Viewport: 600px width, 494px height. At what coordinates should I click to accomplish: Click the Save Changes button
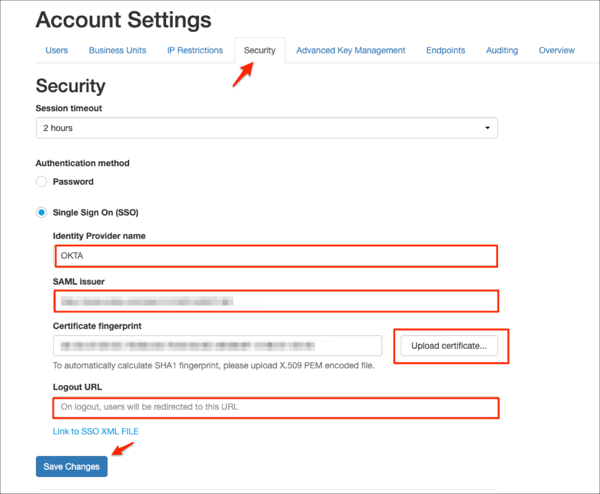click(x=71, y=467)
